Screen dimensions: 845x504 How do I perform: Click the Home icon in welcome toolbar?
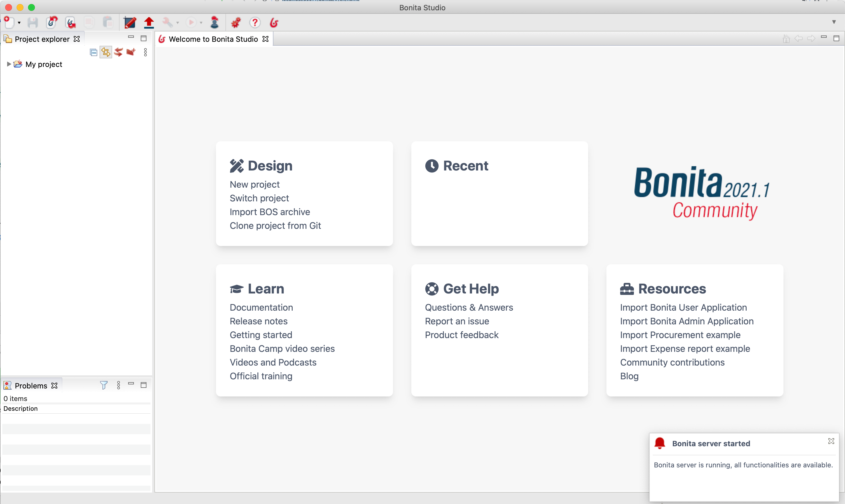(786, 39)
